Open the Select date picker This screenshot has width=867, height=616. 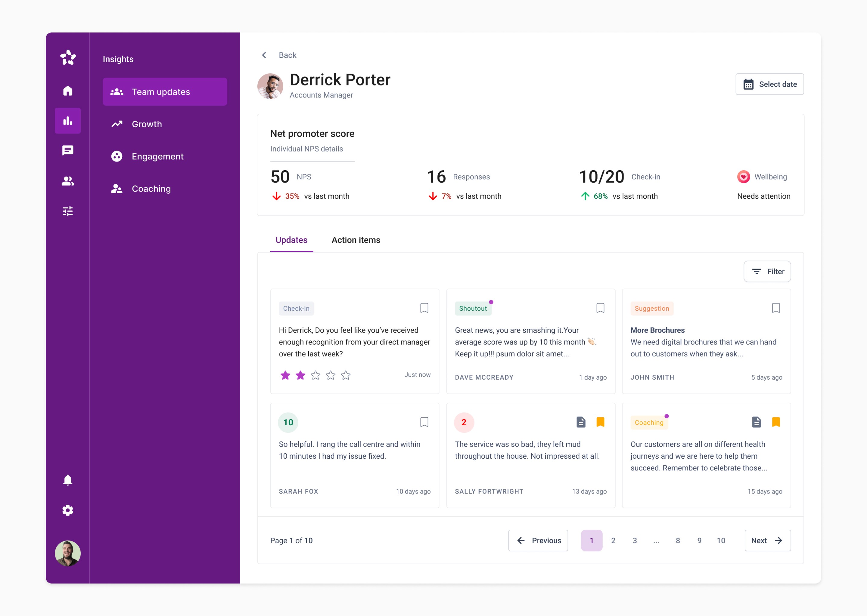pos(769,84)
